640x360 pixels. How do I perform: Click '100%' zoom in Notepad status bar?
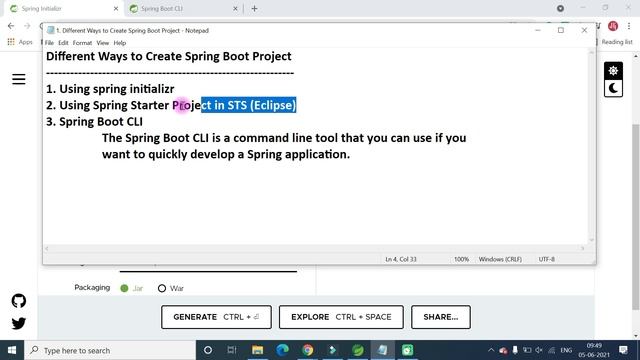coord(462,259)
